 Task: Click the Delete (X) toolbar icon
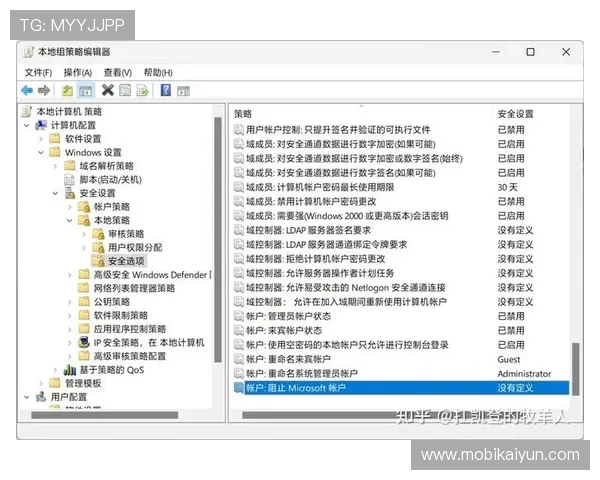click(x=108, y=90)
